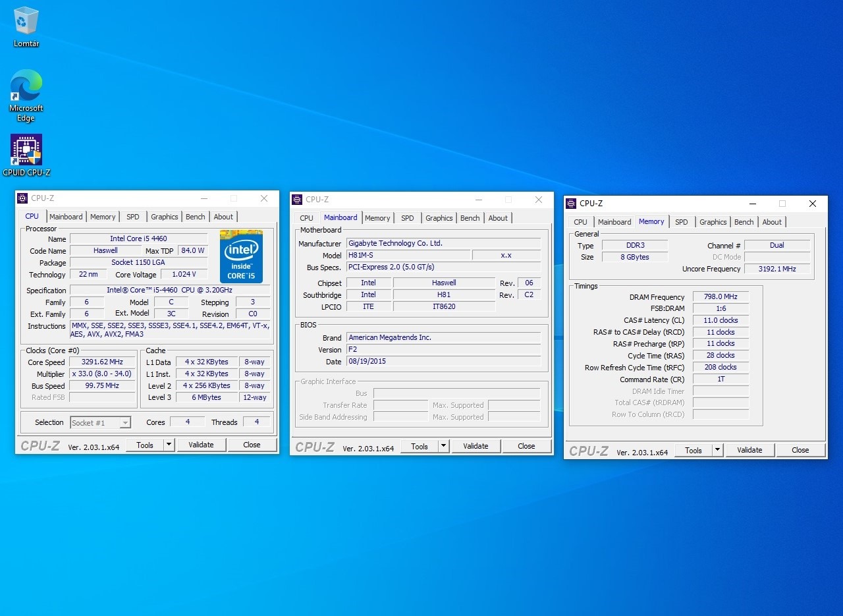843x616 pixels.
Task: Click Validate button in Mainboard window
Action: pos(476,446)
